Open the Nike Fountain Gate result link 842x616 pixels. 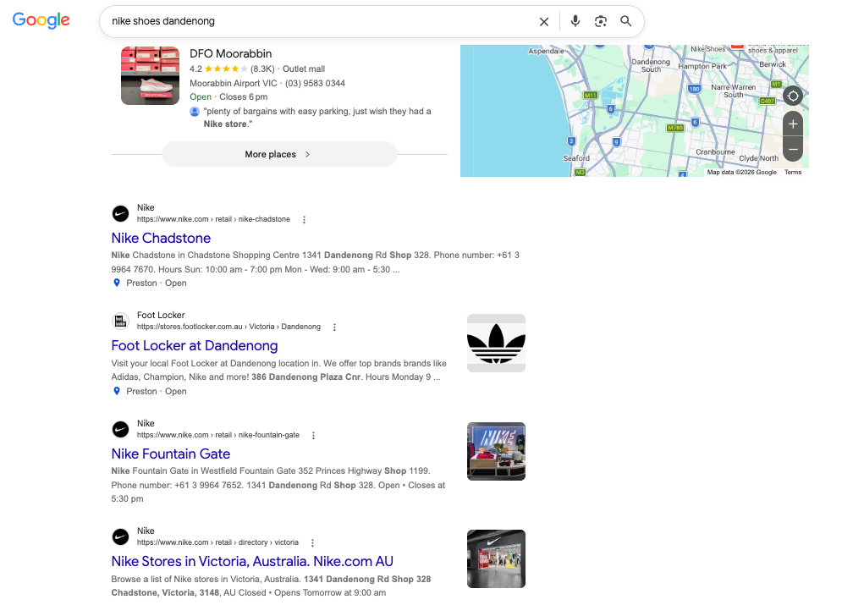coord(171,454)
